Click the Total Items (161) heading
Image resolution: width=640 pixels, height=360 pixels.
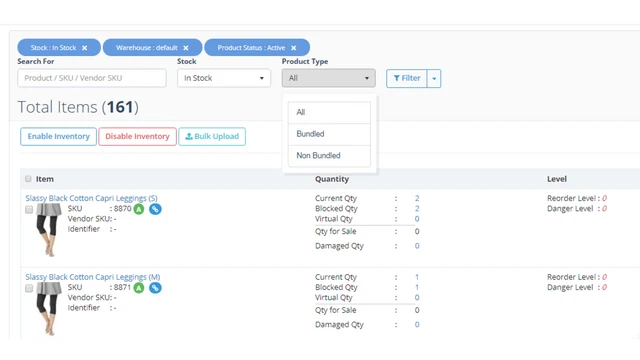pyautogui.click(x=78, y=107)
